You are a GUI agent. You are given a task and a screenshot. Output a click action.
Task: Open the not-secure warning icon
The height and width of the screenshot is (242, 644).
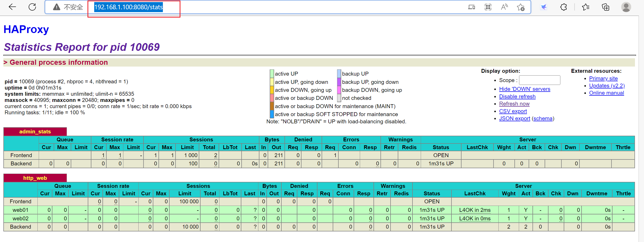pyautogui.click(x=57, y=7)
